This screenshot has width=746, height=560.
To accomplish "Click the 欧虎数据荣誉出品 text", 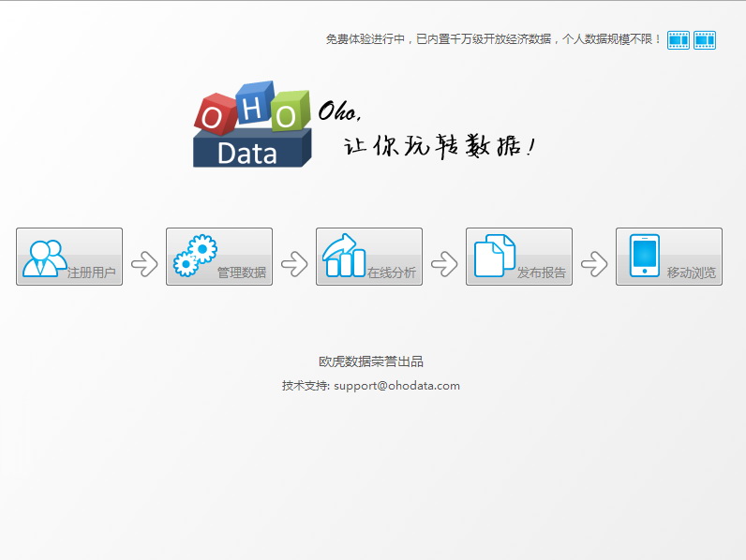I will [371, 361].
